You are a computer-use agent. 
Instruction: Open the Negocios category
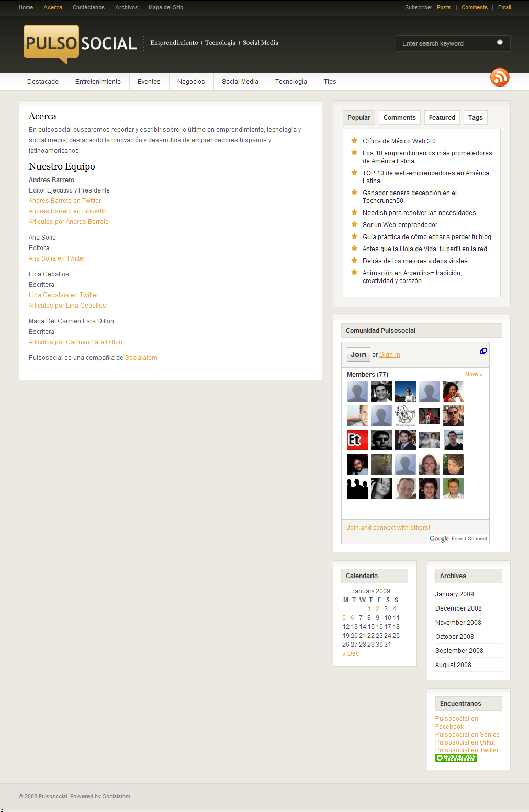click(x=191, y=82)
